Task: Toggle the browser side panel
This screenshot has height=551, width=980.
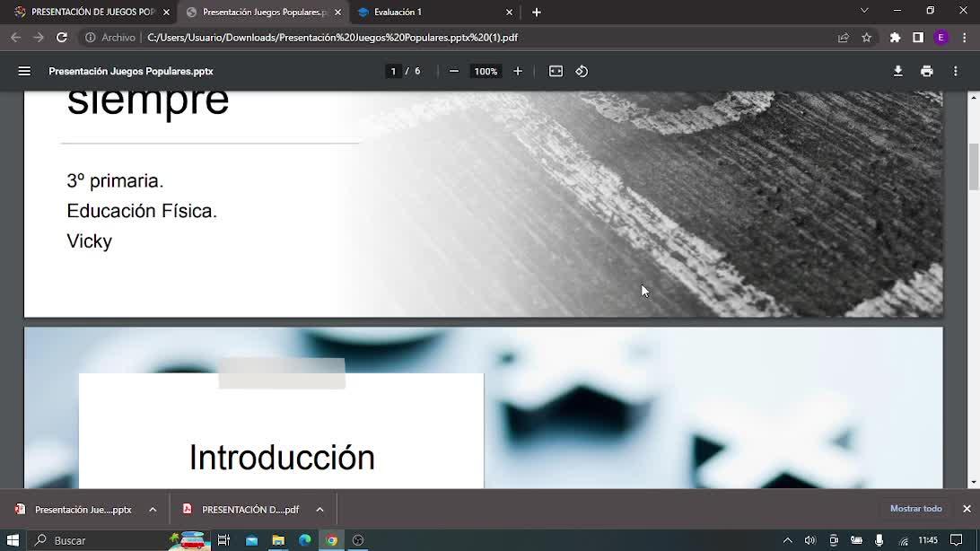Action: tap(918, 38)
